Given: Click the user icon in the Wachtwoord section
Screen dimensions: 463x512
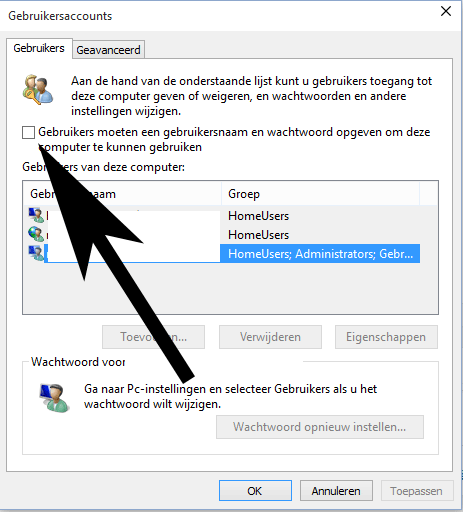Looking at the screenshot, I should click(x=54, y=398).
